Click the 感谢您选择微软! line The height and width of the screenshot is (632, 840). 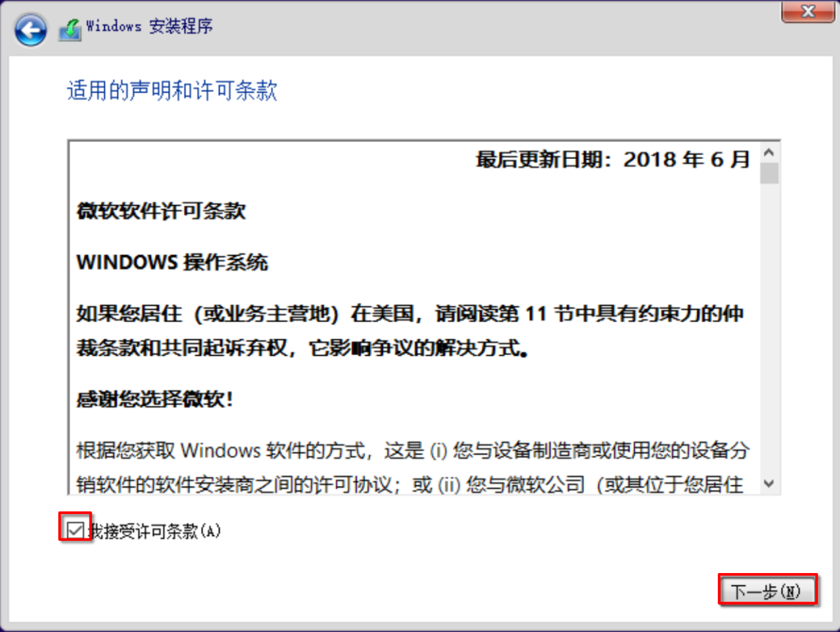point(155,399)
